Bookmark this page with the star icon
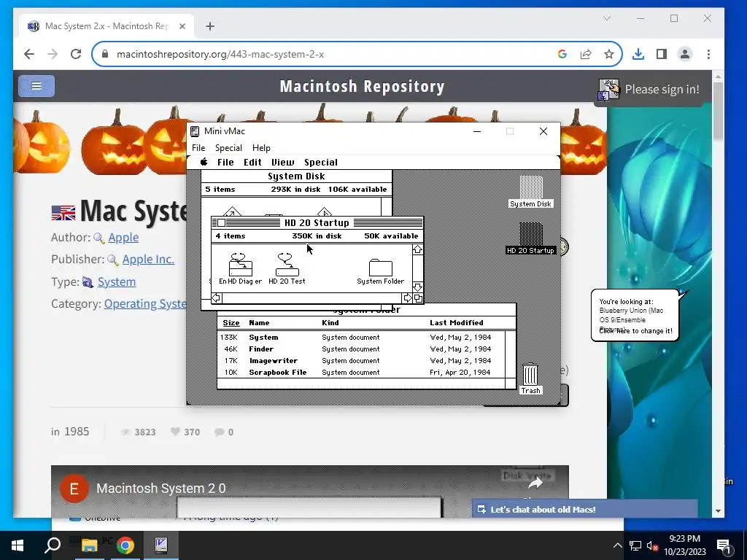The image size is (747, 560). point(609,54)
